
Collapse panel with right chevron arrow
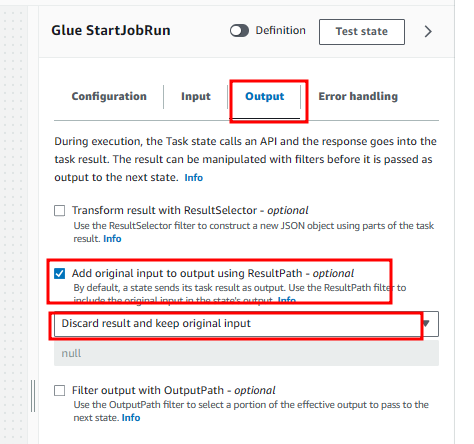428,32
